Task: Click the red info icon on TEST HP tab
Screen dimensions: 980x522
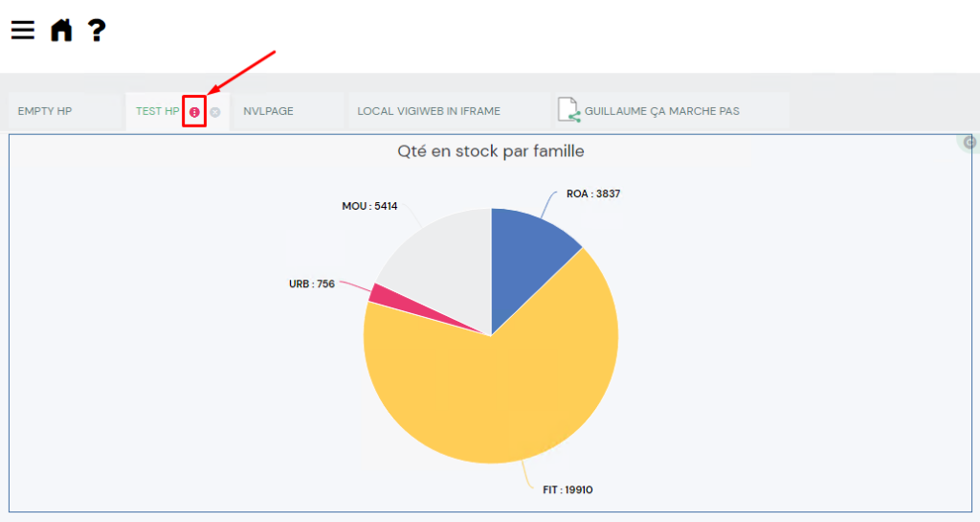Action: 194,112
